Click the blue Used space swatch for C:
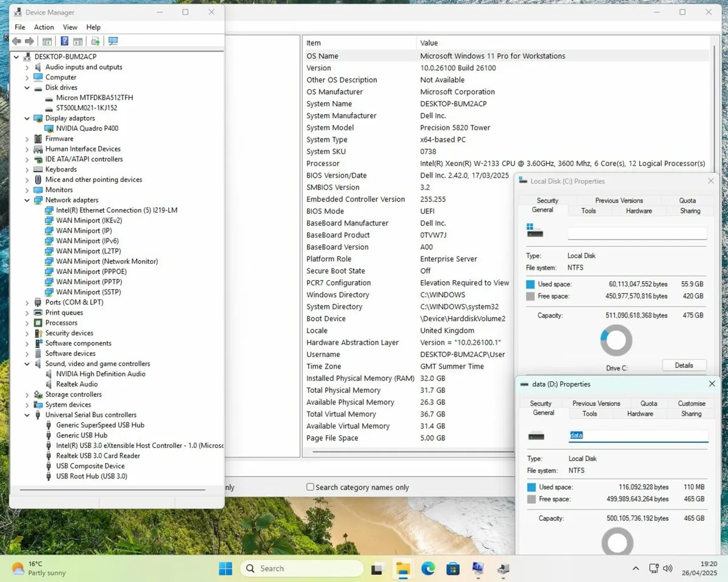This screenshot has height=582, width=728. tap(531, 284)
